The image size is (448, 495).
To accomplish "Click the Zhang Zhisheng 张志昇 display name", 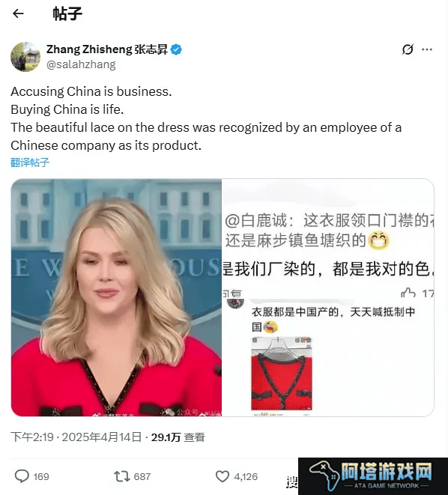I will 106,49.
